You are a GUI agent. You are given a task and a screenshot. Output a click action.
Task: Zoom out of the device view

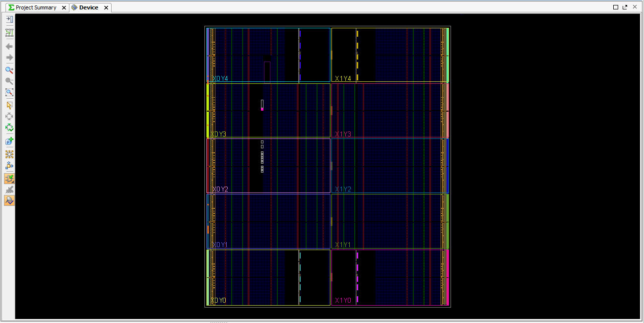tap(9, 81)
